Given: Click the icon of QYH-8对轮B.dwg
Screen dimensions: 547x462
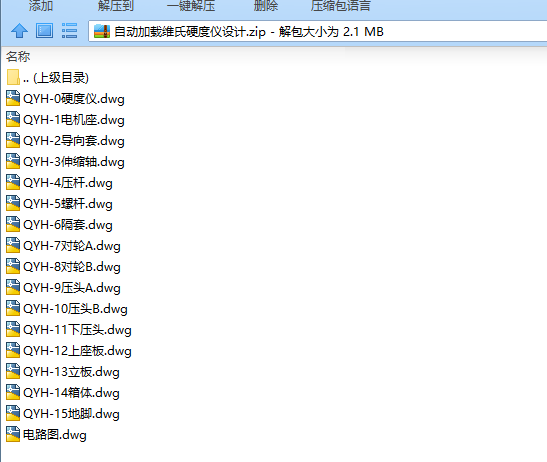Looking at the screenshot, I should click(x=13, y=266).
